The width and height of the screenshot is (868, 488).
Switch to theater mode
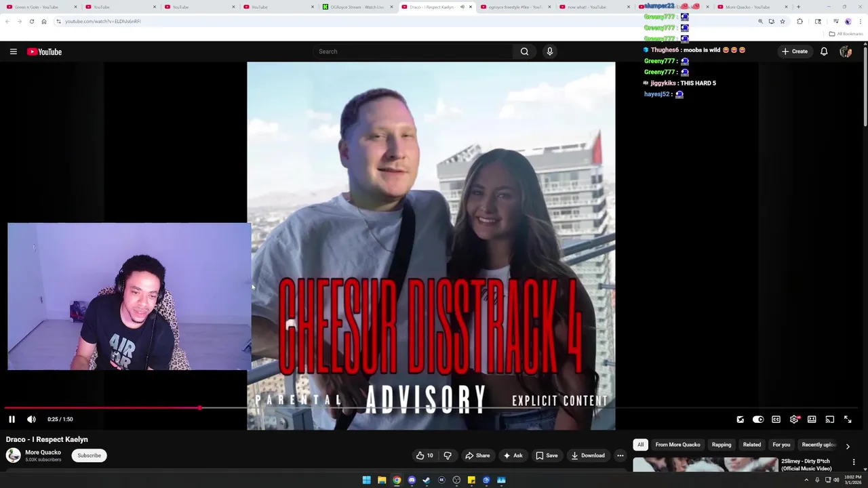812,420
